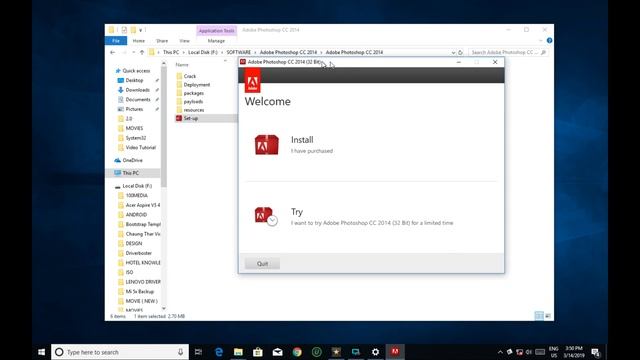Open Quick Access Toolbar customize dropdown
Screen dimensions: 640x360
pyautogui.click(x=141, y=30)
